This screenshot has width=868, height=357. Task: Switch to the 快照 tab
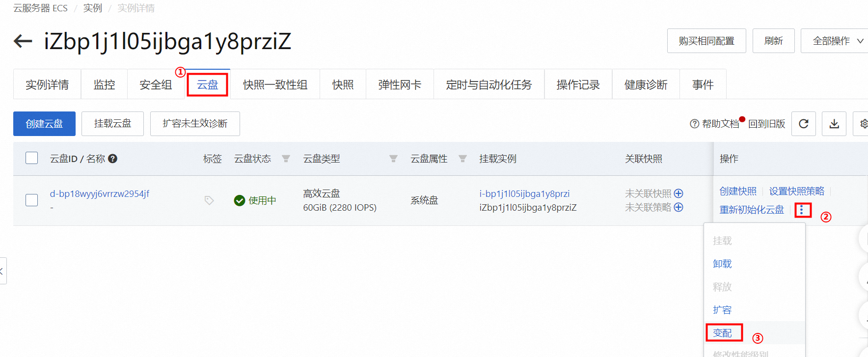343,85
